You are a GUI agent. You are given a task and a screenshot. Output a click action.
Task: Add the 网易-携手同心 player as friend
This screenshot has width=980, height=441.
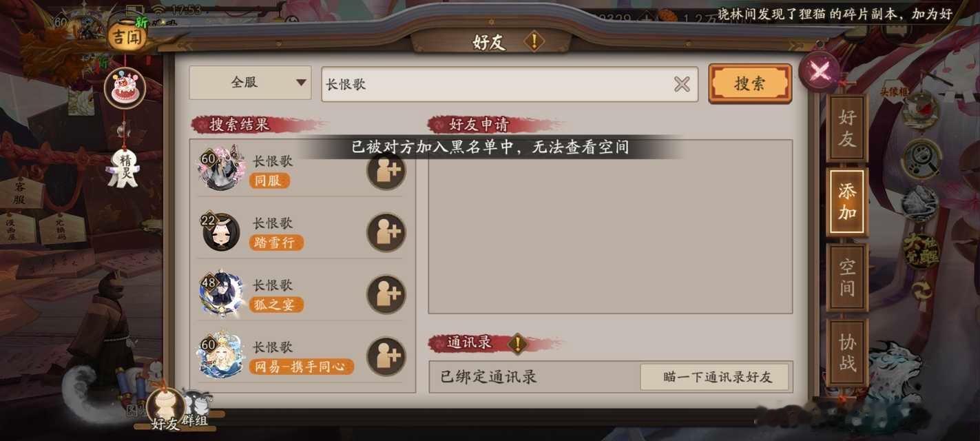point(386,356)
